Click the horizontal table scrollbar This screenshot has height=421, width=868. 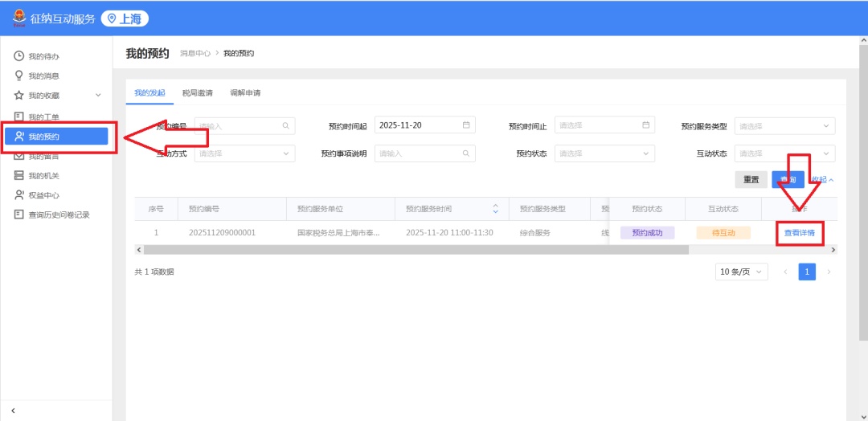pyautogui.click(x=418, y=250)
